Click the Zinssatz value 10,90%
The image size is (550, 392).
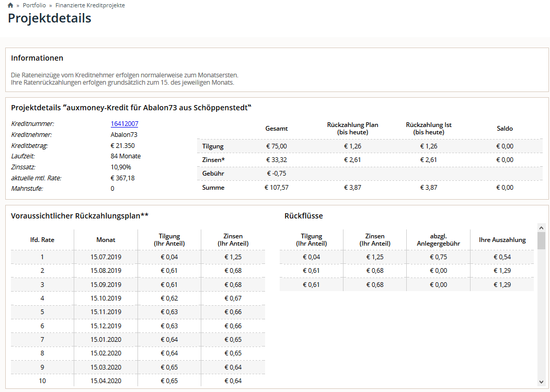(x=121, y=167)
